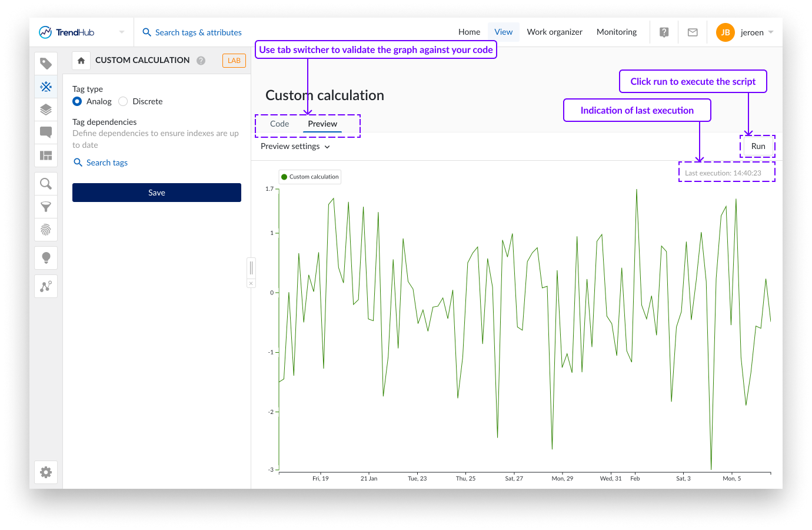Click the Run button
812x530 pixels.
coord(758,146)
